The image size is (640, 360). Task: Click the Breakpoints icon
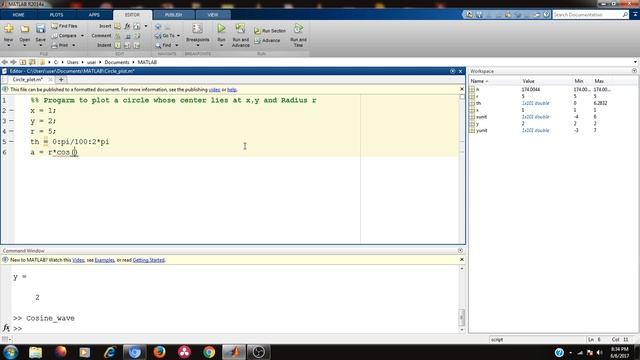click(x=198, y=29)
